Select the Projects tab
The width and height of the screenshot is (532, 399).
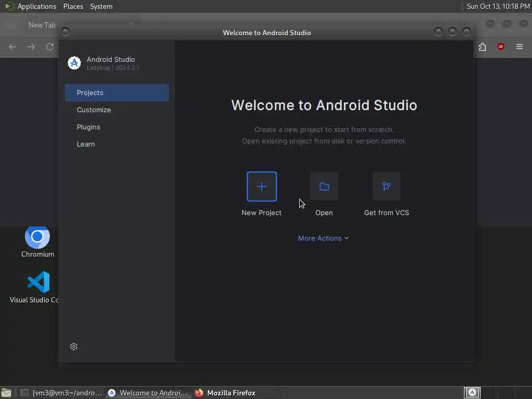point(117,92)
